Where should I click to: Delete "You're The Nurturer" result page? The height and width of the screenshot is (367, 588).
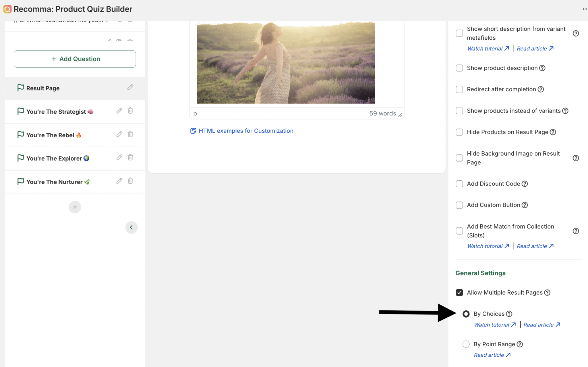tap(130, 181)
